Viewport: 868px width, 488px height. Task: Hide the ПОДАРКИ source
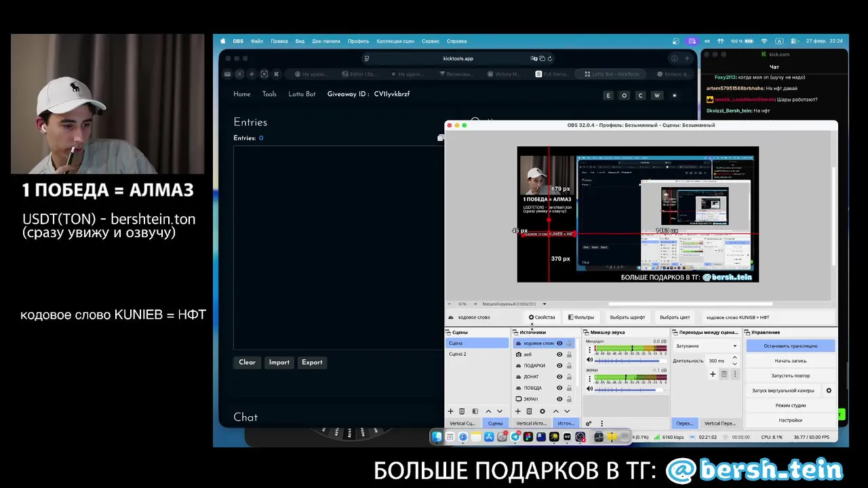point(559,366)
